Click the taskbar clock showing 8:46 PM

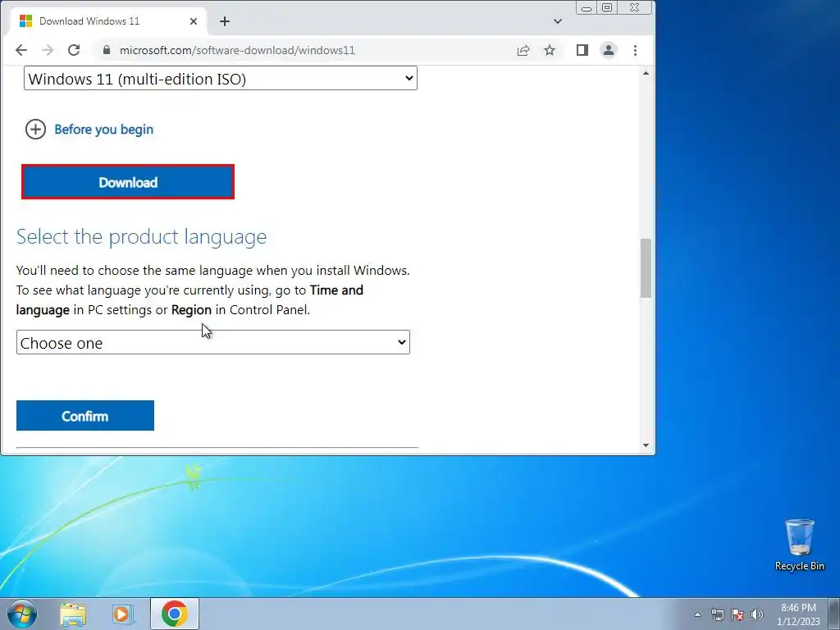coord(798,614)
